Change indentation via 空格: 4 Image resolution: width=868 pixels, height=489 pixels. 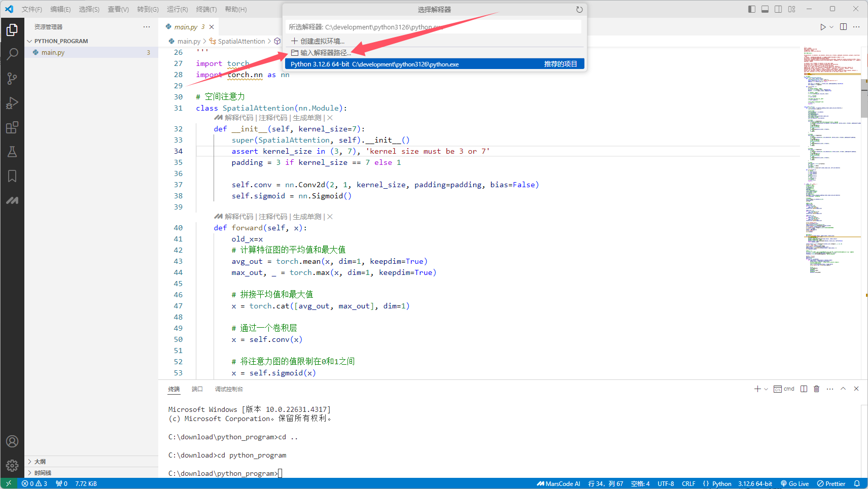pyautogui.click(x=640, y=484)
